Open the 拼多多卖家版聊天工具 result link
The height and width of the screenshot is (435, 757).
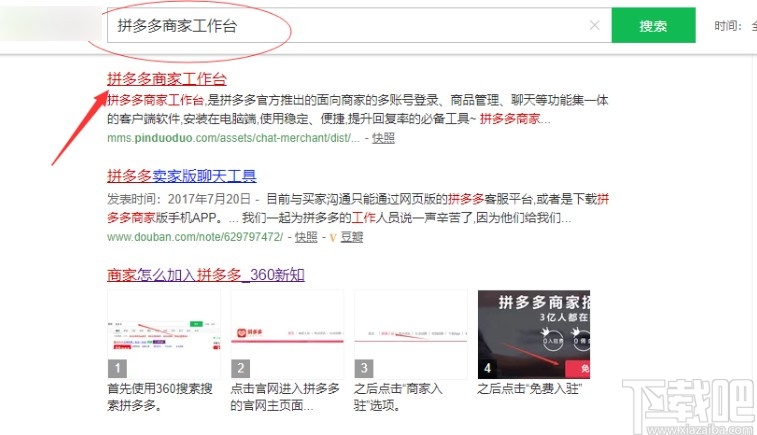click(182, 176)
